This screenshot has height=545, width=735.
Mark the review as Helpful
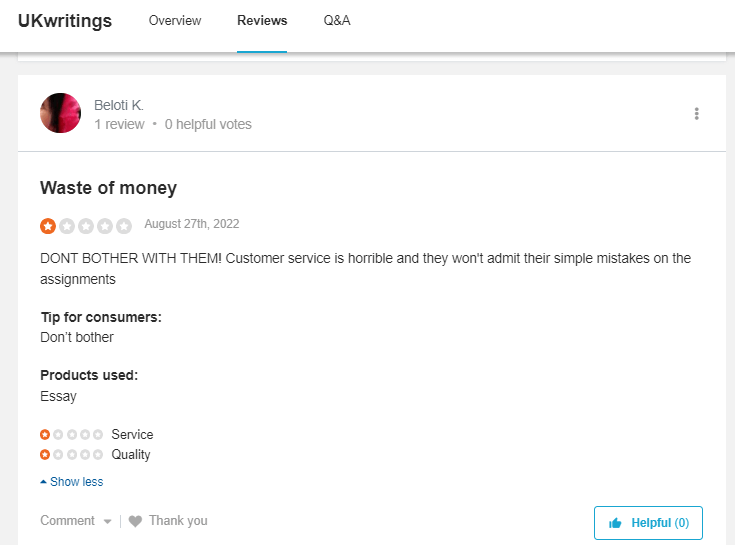point(648,523)
